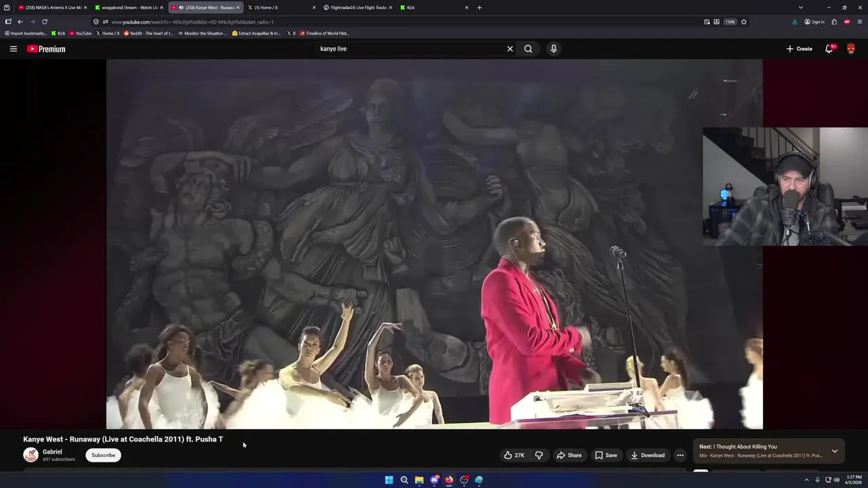Download the Runaway video
This screenshot has height=488, width=868.
tap(648, 455)
